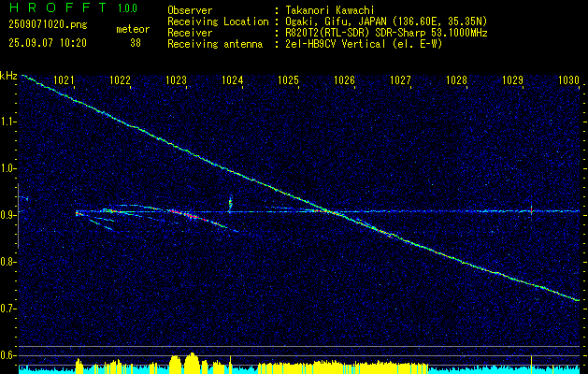This screenshot has height=374, width=588.
Task: Click the 1030 time axis label
Action: 569,79
